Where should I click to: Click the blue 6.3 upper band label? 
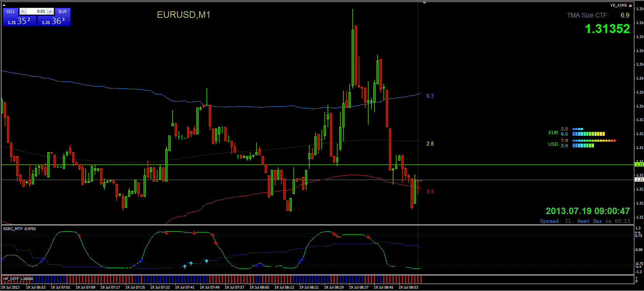pos(430,96)
